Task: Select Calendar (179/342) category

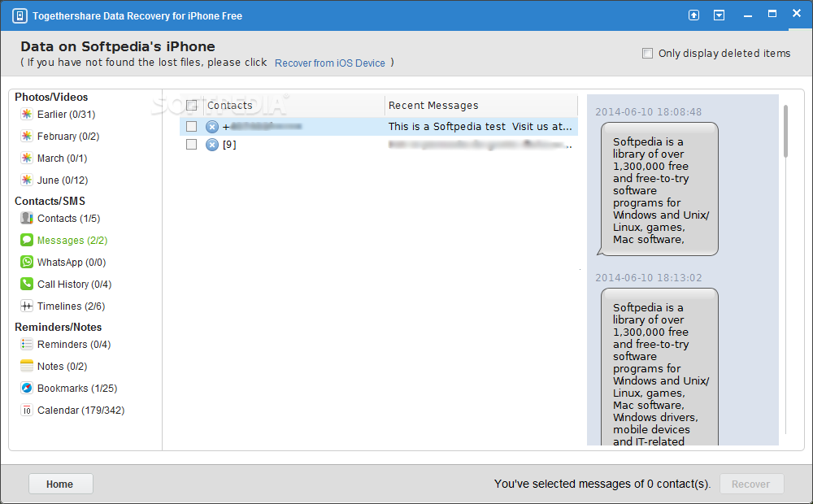Action: click(x=80, y=411)
